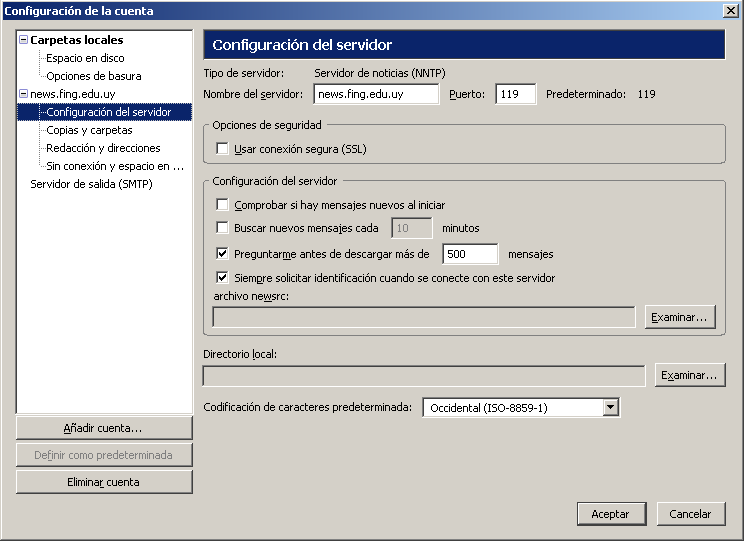Enable Comprobar si hay mensajes nuevos al iniciar
Image resolution: width=744 pixels, height=541 pixels.
(x=222, y=205)
